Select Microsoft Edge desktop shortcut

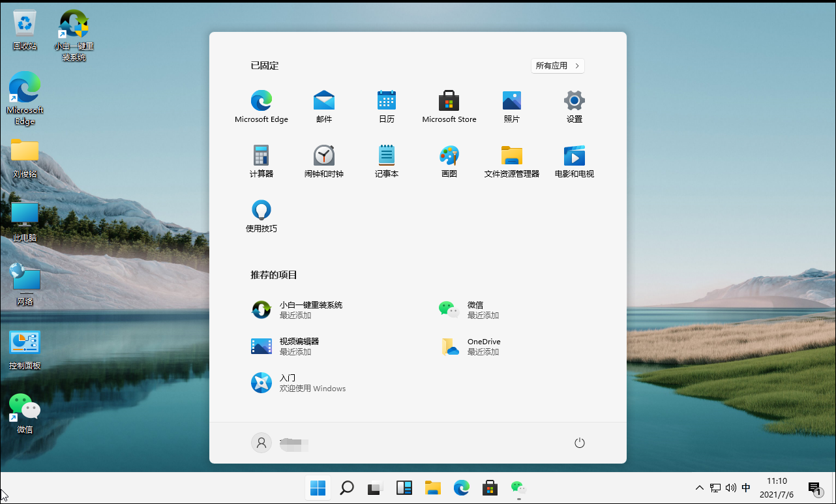pyautogui.click(x=25, y=98)
